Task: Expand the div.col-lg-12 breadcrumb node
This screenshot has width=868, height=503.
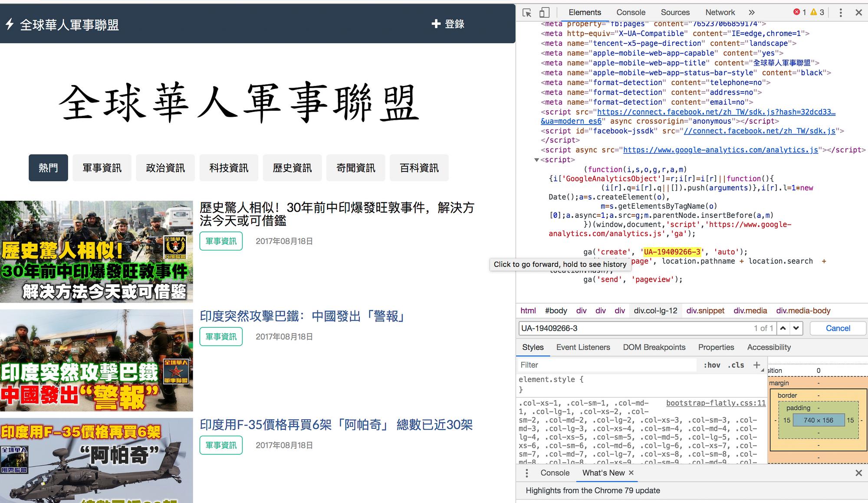Action: coord(654,310)
